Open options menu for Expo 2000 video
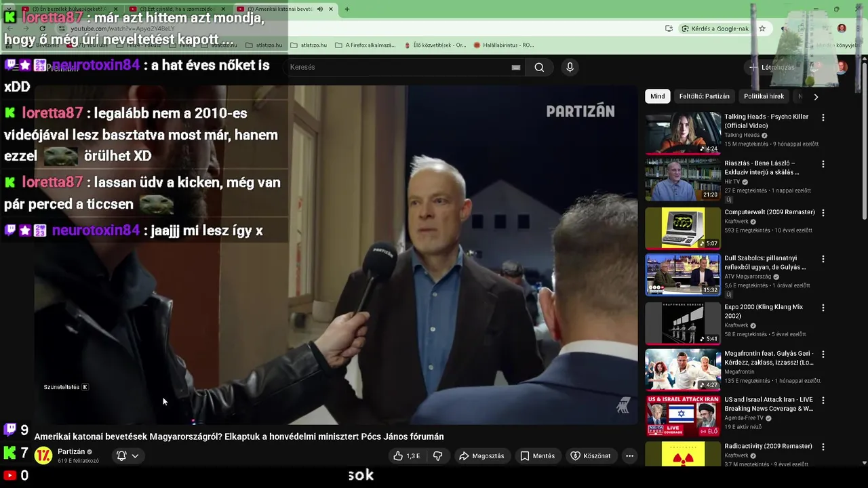This screenshot has height=488, width=868. pyautogui.click(x=823, y=307)
